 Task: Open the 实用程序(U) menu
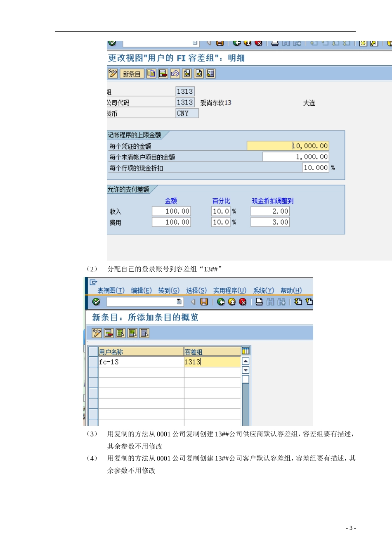tap(230, 291)
